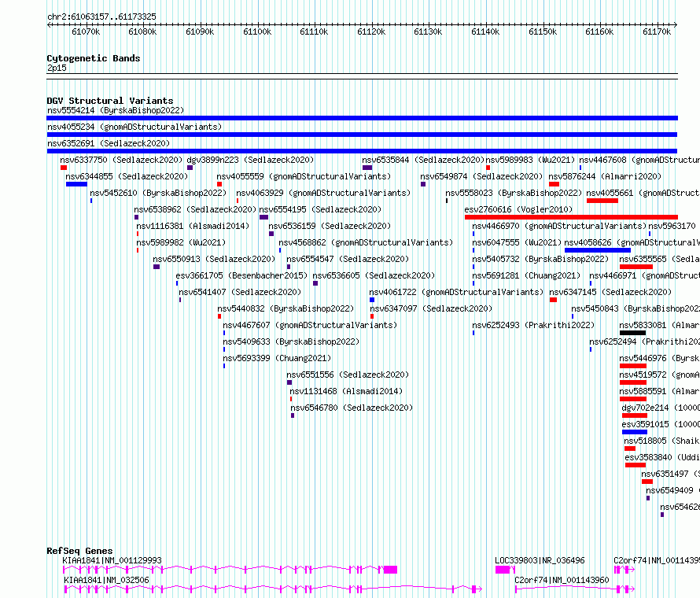The image size is (700, 598).
Task: Click nsv6347097 (Sedlazeck2020) label
Action: click(x=431, y=308)
